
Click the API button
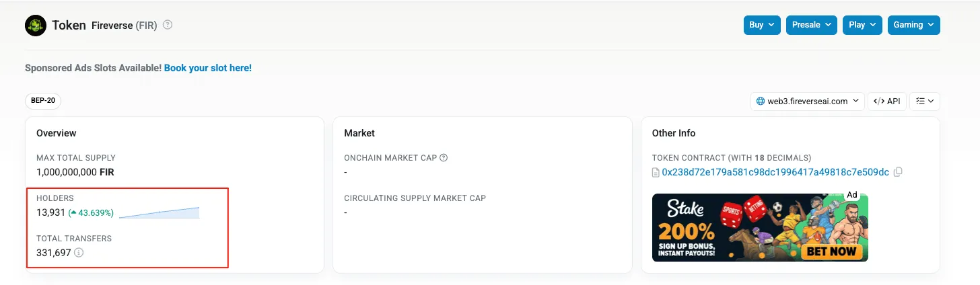tap(886, 101)
